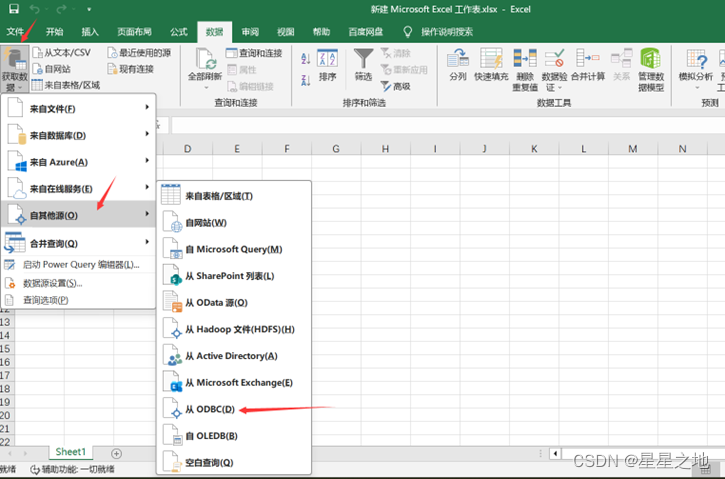Viewport: 725px width, 479px height.
Task: Choose 从 ODBC(D) option
Action: [x=234, y=409]
